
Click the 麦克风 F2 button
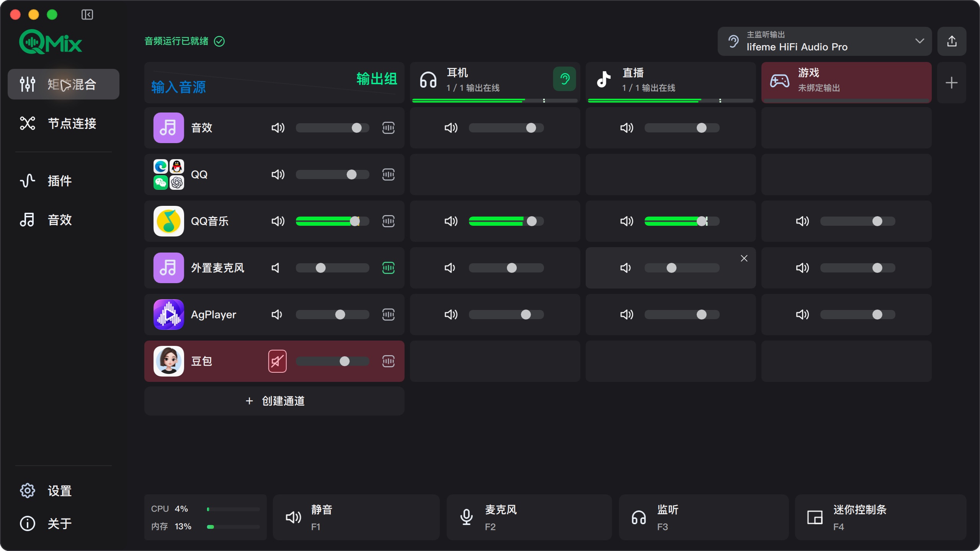(529, 517)
